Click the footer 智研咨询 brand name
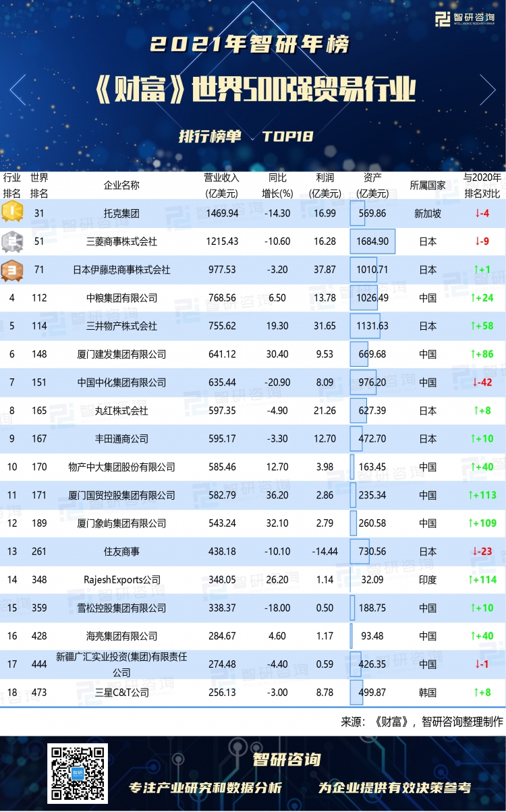Image resolution: width=506 pixels, height=812 pixels. click(286, 759)
